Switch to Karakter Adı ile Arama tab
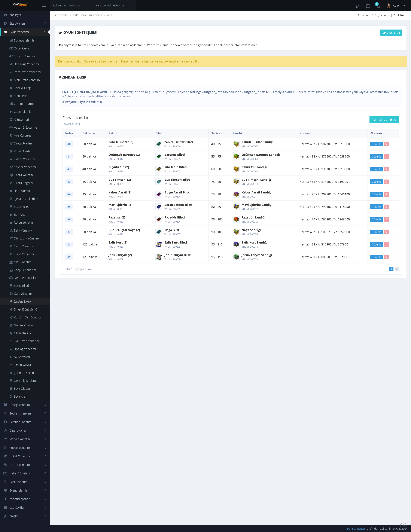This screenshot has height=532, width=411. pyautogui.click(x=110, y=5)
